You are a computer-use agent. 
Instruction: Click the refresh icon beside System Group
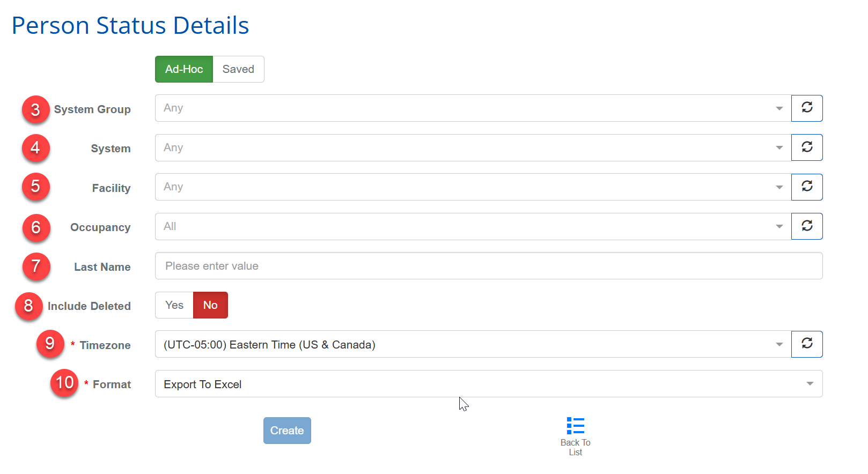click(807, 108)
